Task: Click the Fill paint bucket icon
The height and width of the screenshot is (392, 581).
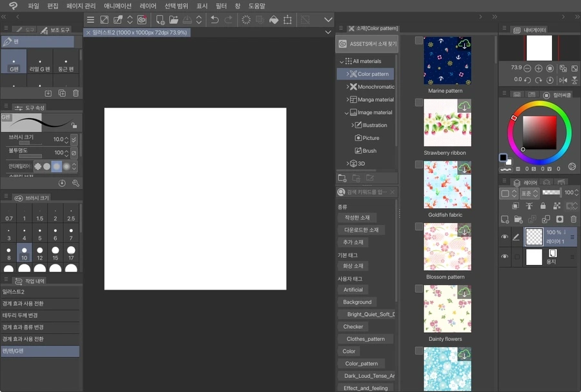Action: pos(274,19)
